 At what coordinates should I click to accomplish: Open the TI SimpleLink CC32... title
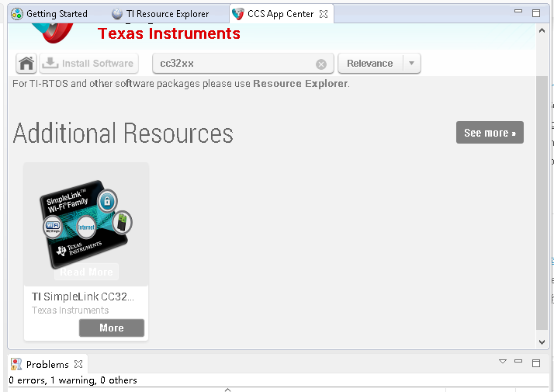coord(83,297)
